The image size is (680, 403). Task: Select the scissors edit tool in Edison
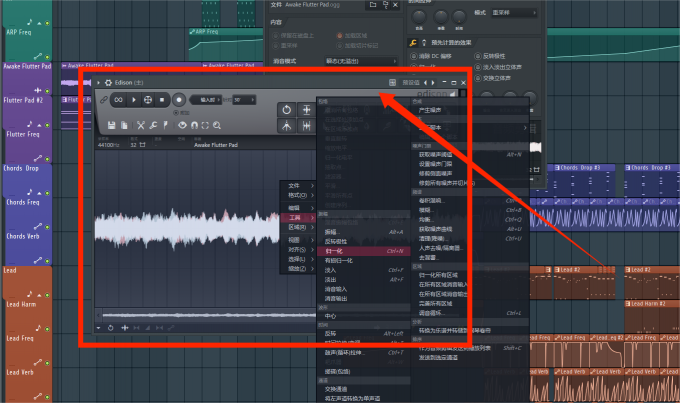pyautogui.click(x=141, y=125)
